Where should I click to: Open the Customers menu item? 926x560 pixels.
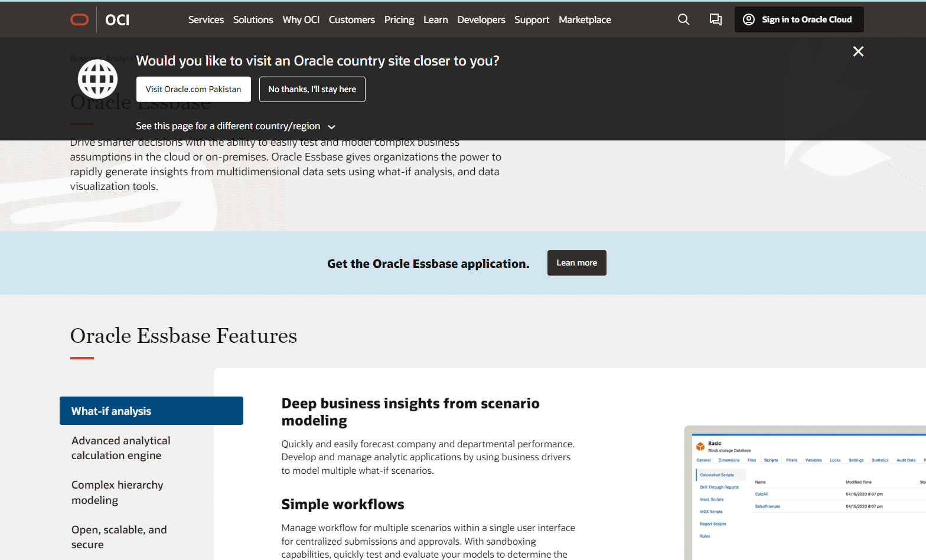[x=352, y=19]
